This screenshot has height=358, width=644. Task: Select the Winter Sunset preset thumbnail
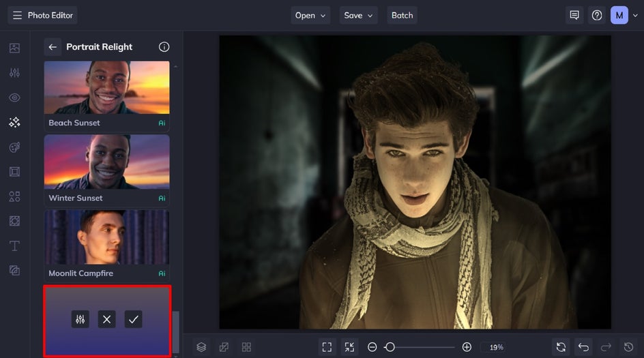click(x=107, y=162)
